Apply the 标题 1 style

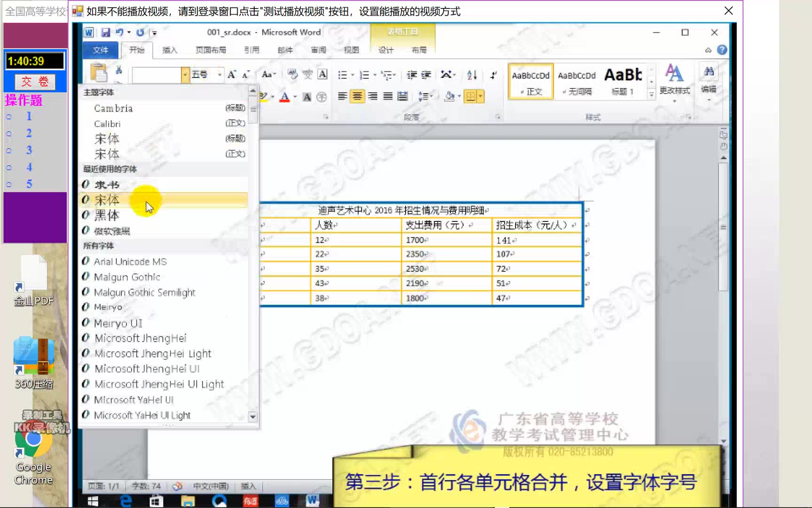[x=623, y=81]
